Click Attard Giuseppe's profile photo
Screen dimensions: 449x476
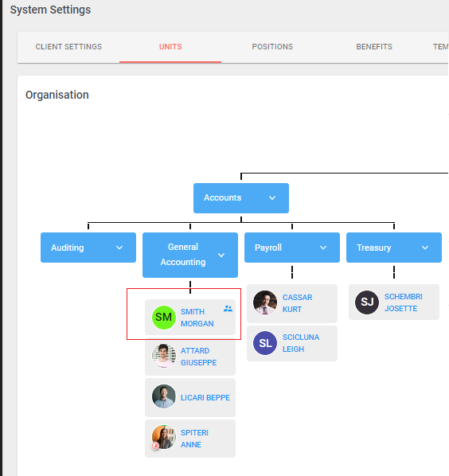click(x=164, y=356)
